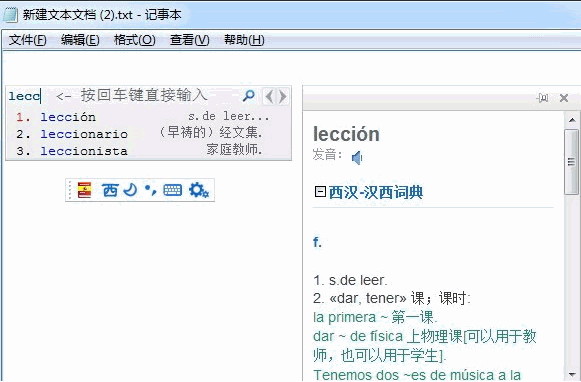Play pronunciation speaker icon for lección
581x382 pixels.
click(x=356, y=158)
